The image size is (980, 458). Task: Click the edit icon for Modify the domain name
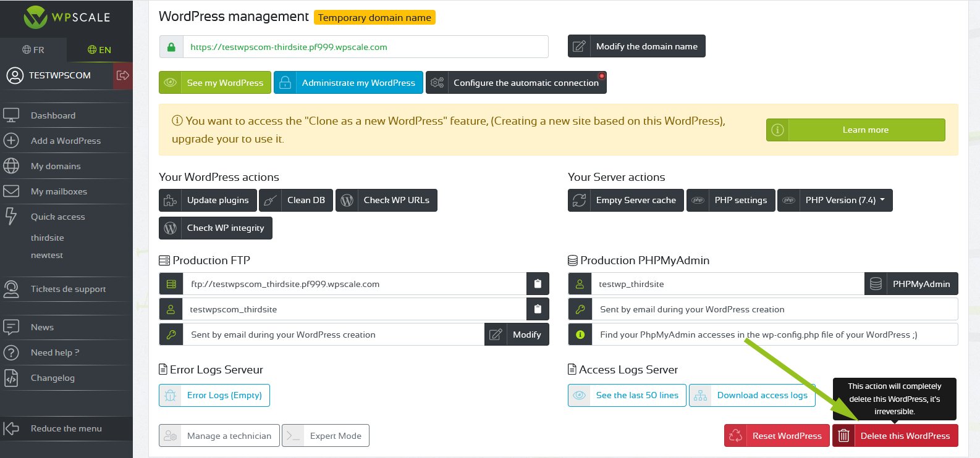click(579, 46)
